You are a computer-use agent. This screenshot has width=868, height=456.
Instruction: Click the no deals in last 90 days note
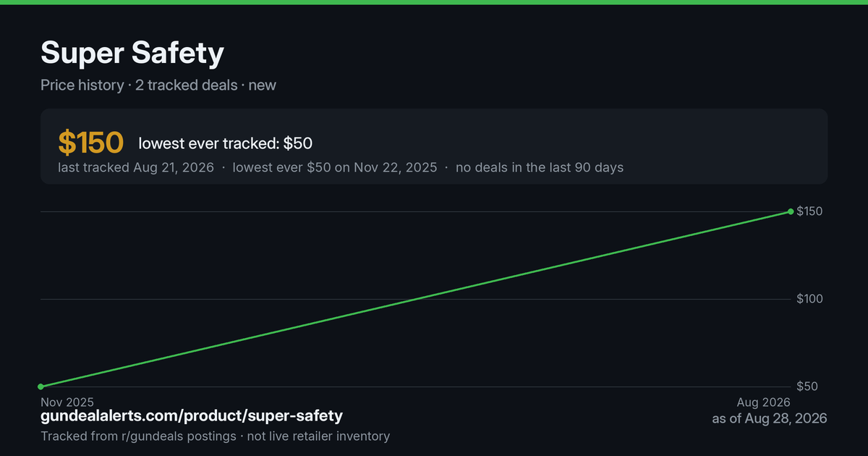pyautogui.click(x=540, y=167)
